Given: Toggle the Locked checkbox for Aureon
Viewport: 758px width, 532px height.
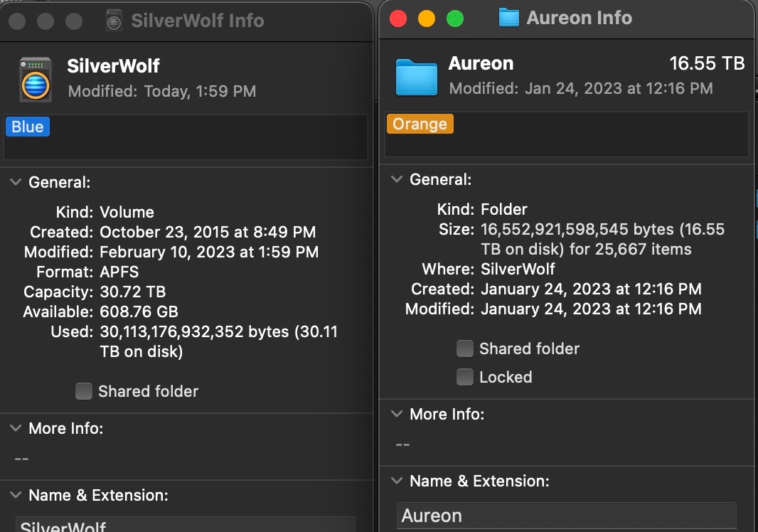Looking at the screenshot, I should point(465,377).
